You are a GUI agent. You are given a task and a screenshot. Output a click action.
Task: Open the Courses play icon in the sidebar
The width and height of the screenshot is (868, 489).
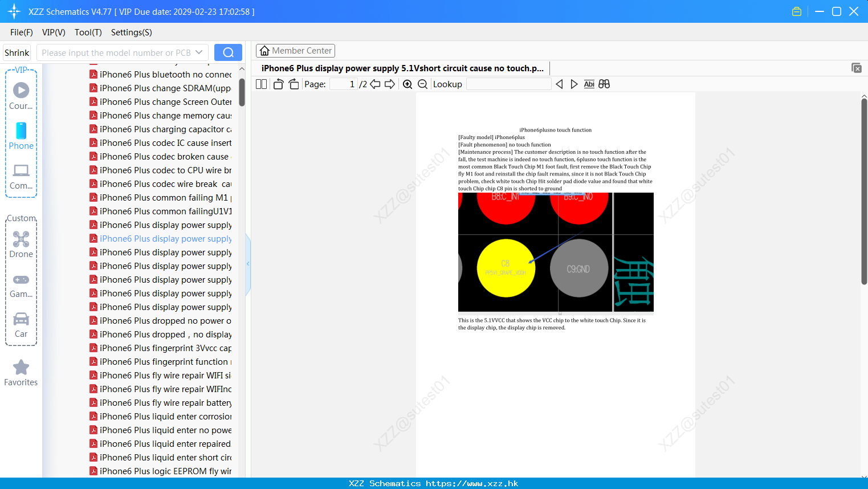[x=21, y=90]
